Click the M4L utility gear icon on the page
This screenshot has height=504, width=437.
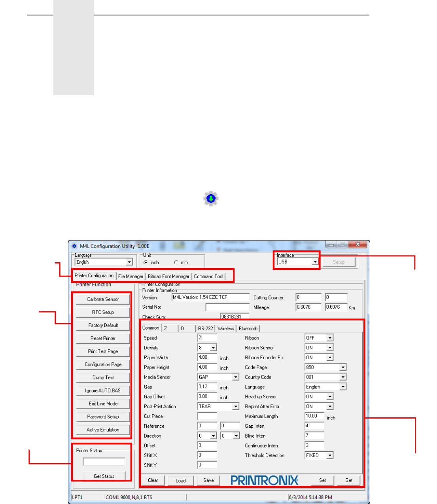tap(211, 199)
